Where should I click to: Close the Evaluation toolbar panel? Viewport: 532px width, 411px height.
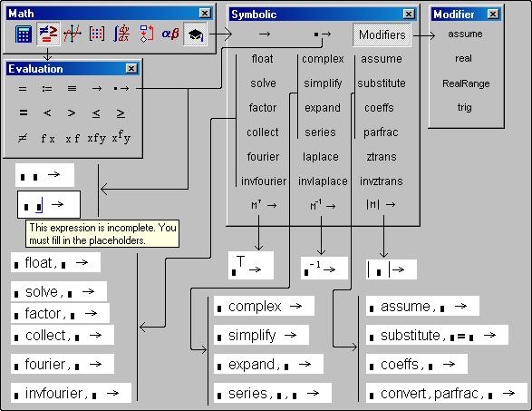[x=131, y=69]
